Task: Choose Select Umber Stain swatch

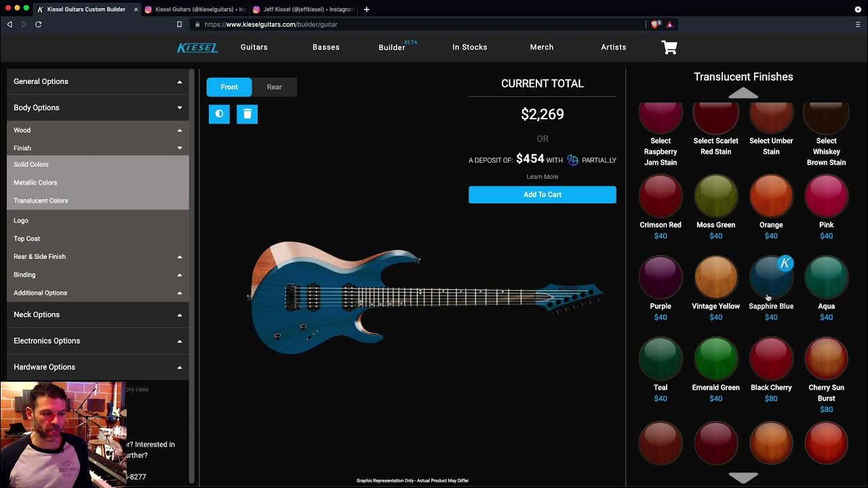Action: [771, 118]
